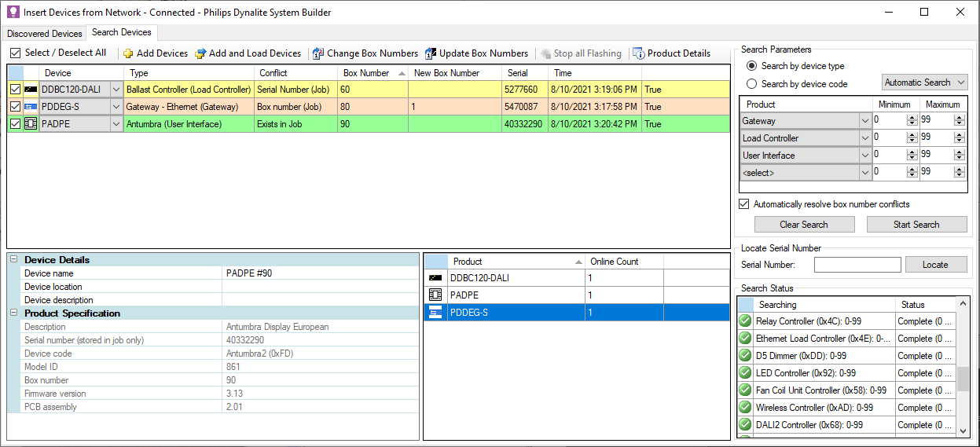Sort by Conflict column header
Screen dimensions: 980x447
295,73
